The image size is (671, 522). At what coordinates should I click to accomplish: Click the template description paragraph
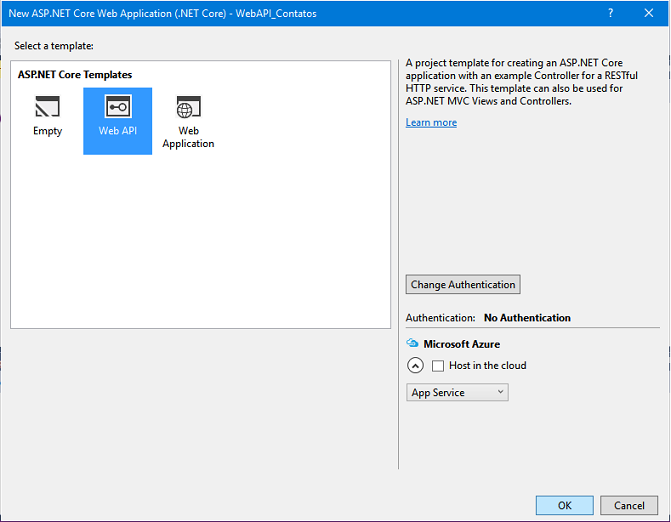click(522, 82)
